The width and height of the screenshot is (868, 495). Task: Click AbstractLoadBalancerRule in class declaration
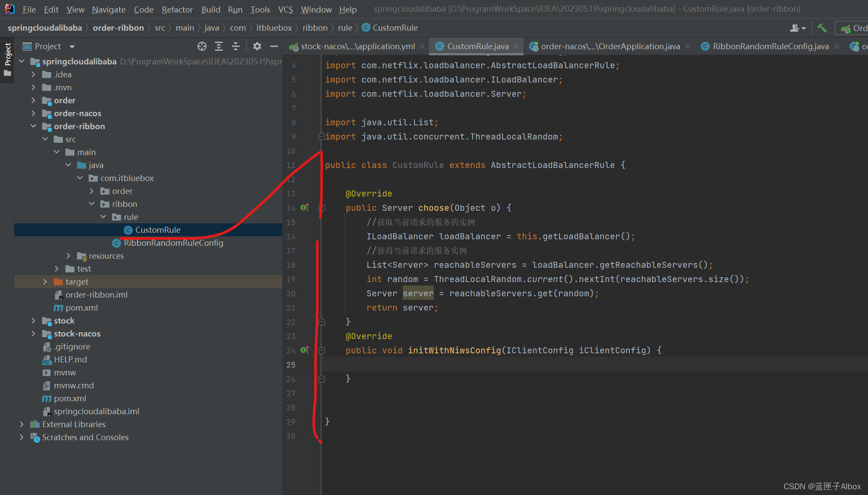[x=552, y=165]
